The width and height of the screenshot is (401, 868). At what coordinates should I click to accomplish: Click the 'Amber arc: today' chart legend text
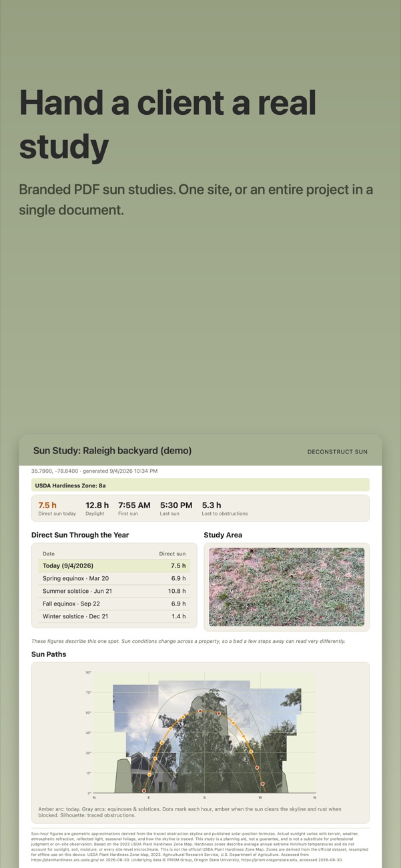(x=190, y=812)
